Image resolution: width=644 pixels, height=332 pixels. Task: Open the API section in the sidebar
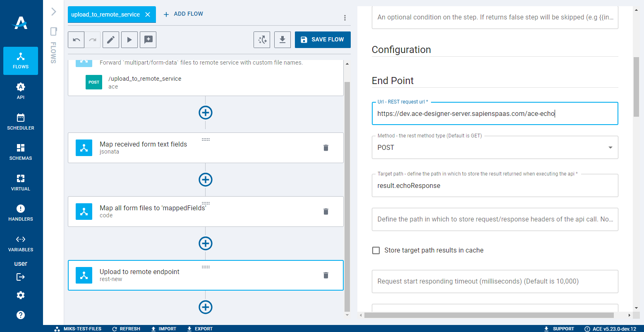point(20,91)
